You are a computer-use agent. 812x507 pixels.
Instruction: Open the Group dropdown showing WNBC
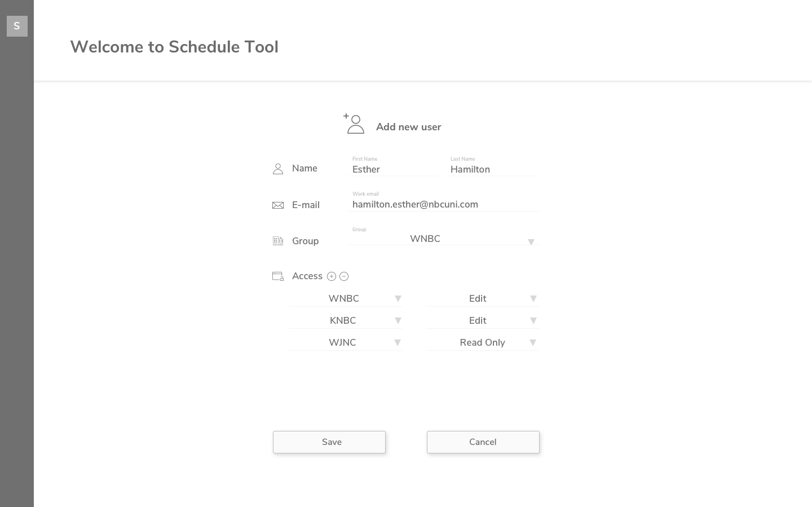443,239
